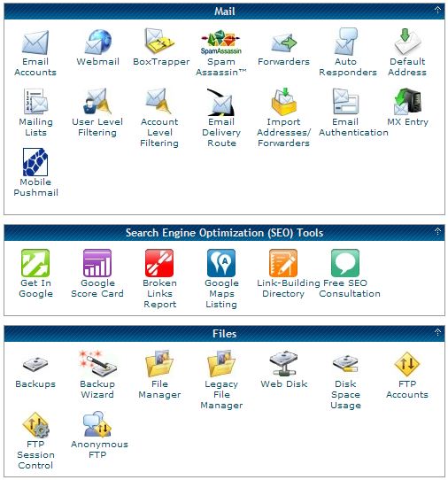Open Legacy File Manager icon
The width and height of the screenshot is (448, 480).
click(221, 363)
